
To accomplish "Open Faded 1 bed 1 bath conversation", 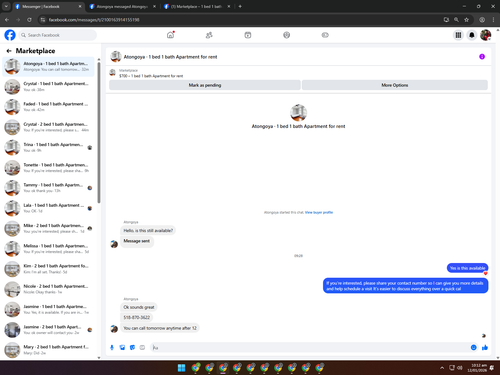I will pyautogui.click(x=49, y=107).
